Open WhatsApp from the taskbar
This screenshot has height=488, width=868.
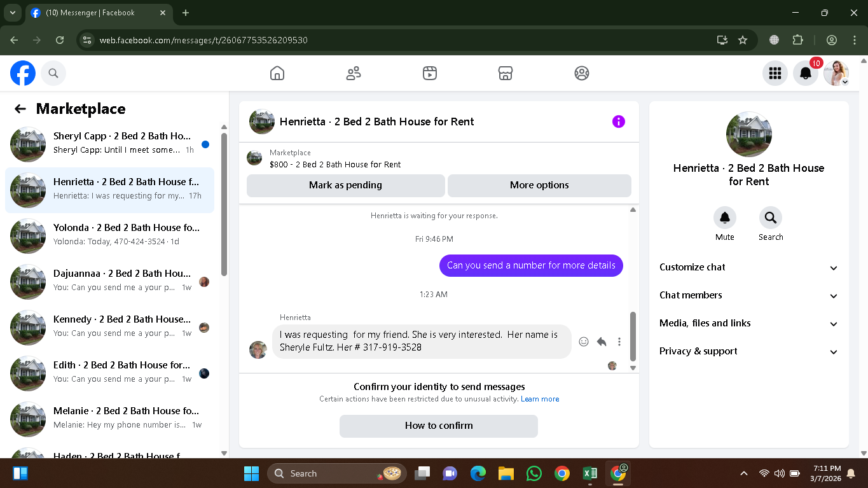coord(534,473)
